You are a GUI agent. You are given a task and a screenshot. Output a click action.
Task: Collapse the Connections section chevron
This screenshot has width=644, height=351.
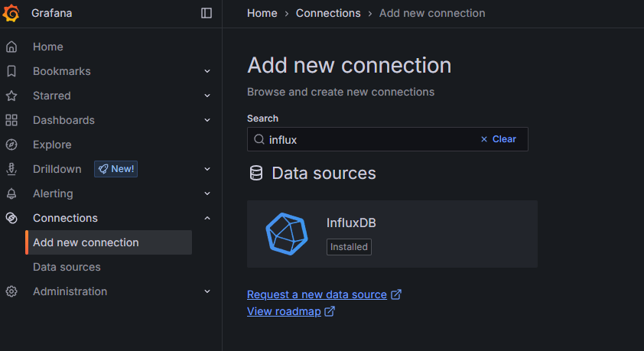click(x=207, y=218)
